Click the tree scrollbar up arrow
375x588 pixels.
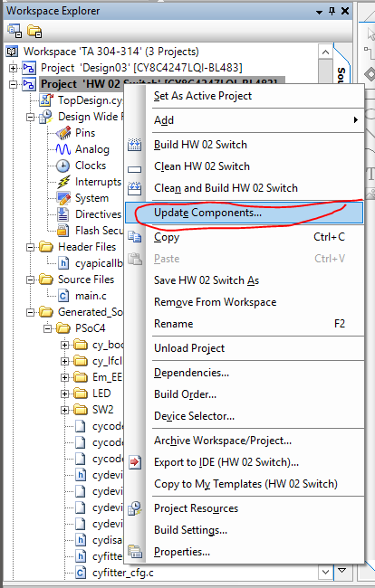325,52
